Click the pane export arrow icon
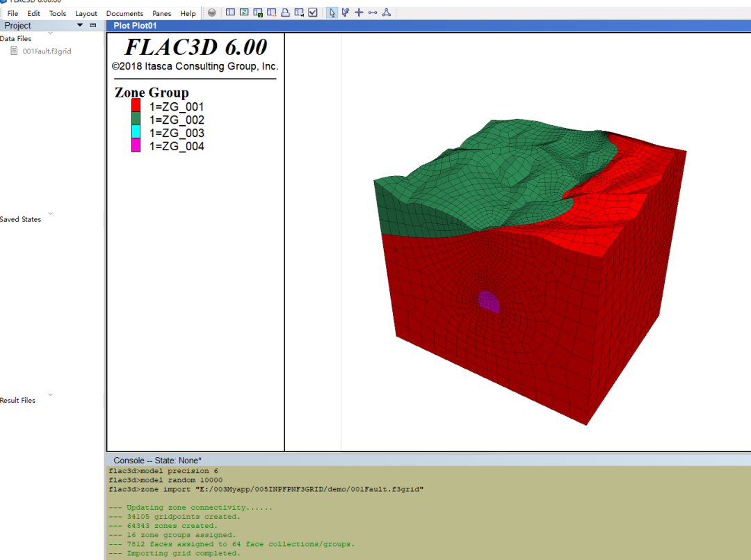Viewport: 751px width, 560px height. click(299, 13)
